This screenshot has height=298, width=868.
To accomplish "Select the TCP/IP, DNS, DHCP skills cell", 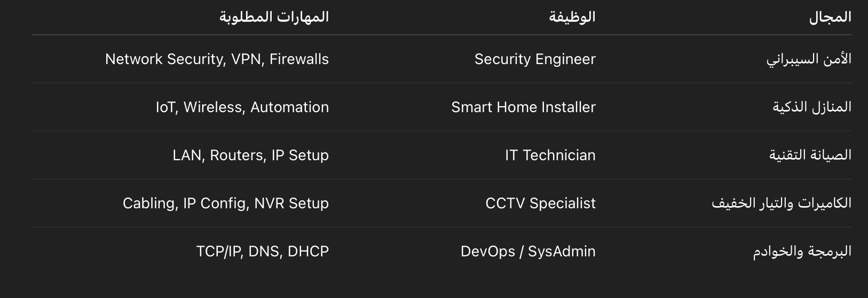I will [263, 252].
